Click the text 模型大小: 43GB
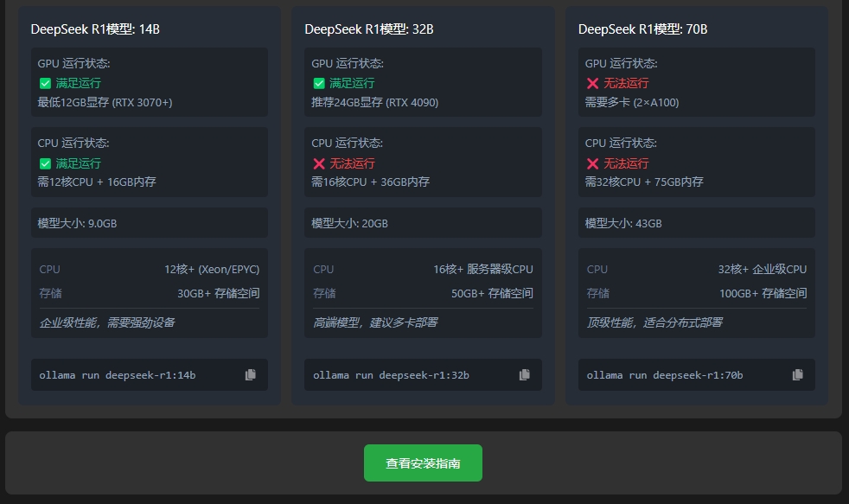 [x=623, y=223]
